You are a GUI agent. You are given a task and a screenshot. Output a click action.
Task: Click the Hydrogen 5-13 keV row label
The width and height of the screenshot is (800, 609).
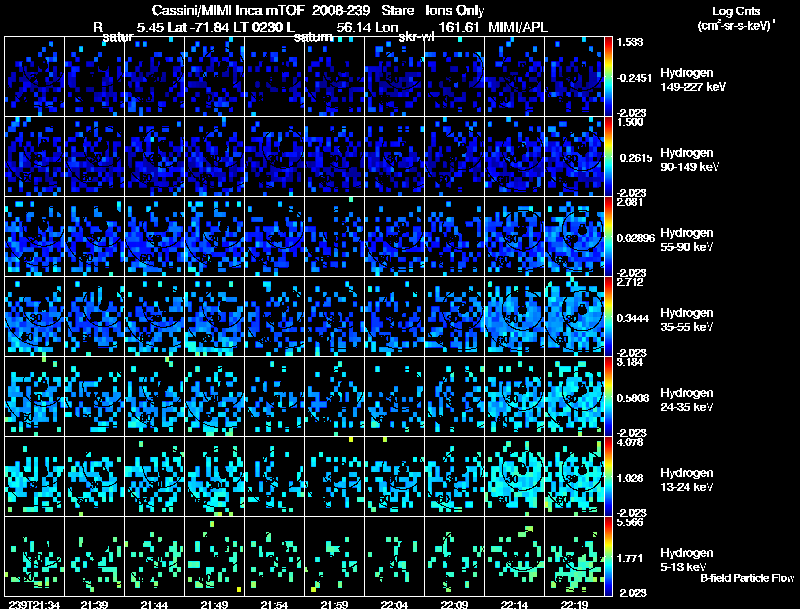tap(687, 560)
